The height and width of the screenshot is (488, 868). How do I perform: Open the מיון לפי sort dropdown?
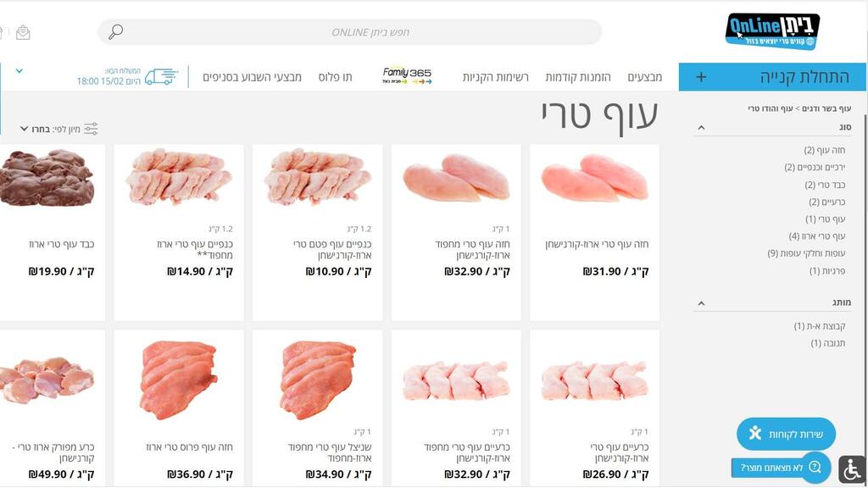click(x=50, y=129)
